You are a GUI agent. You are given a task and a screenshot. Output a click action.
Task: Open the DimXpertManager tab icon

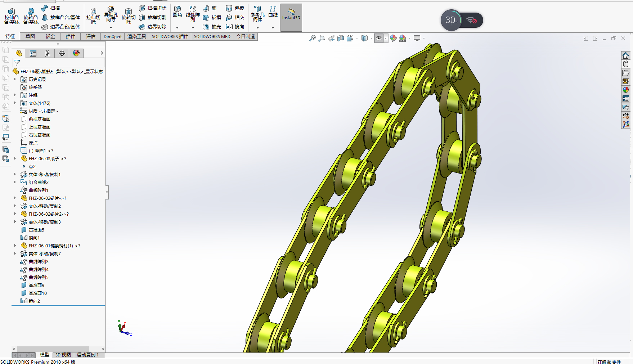(x=62, y=53)
